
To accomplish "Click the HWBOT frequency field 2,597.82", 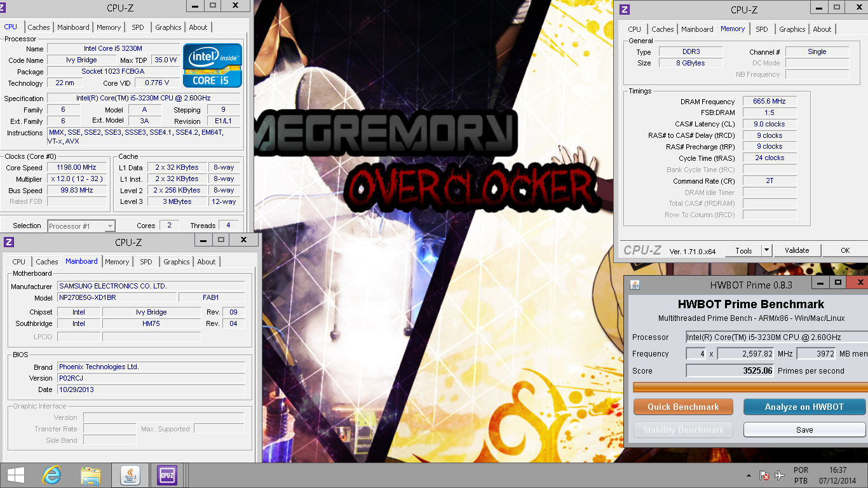I will pos(745,353).
